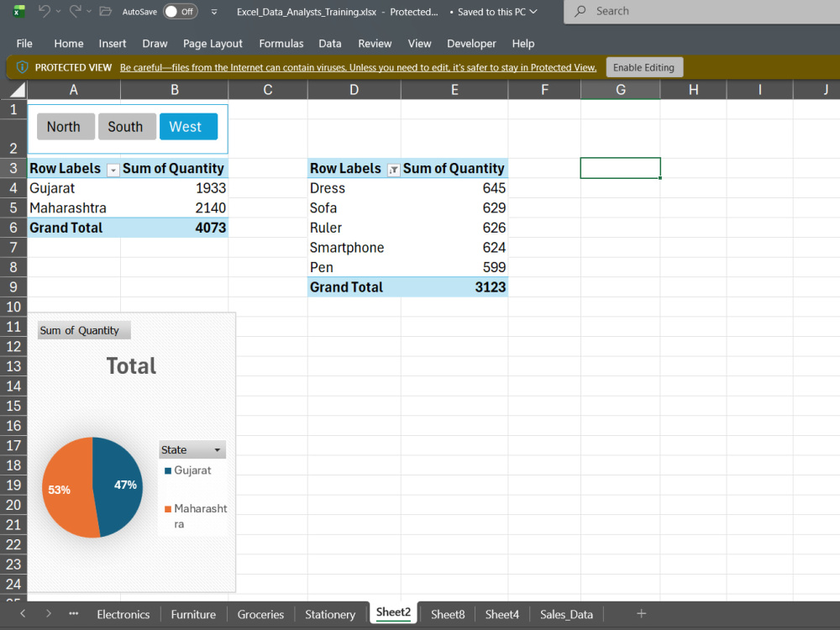Image resolution: width=840 pixels, height=630 pixels.
Task: Open the Redo history dropdown arrow
Action: [89, 11]
